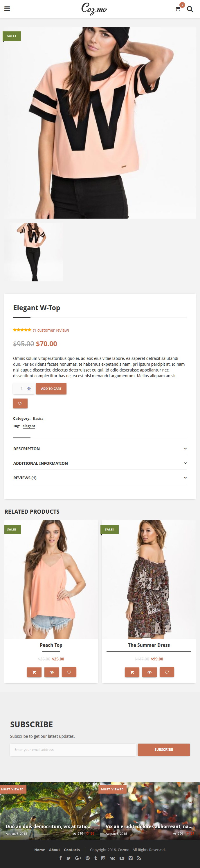Screen dimensions: 200x868
Task: Click the Add to Cart button
Action: click(x=51, y=389)
